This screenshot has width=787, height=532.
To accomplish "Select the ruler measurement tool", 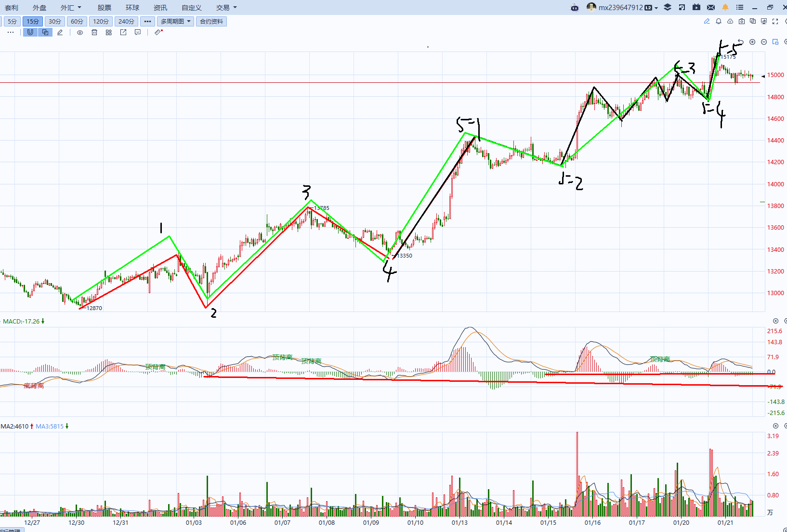I will tap(158, 32).
